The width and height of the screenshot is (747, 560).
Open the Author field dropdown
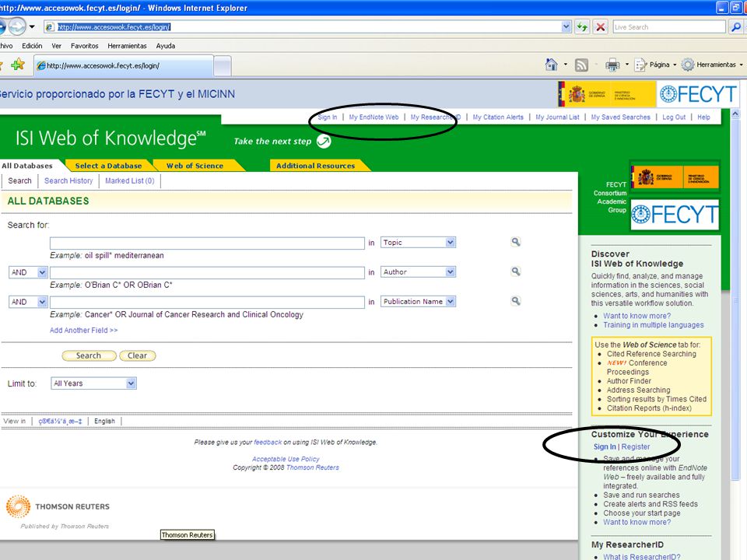(451, 272)
